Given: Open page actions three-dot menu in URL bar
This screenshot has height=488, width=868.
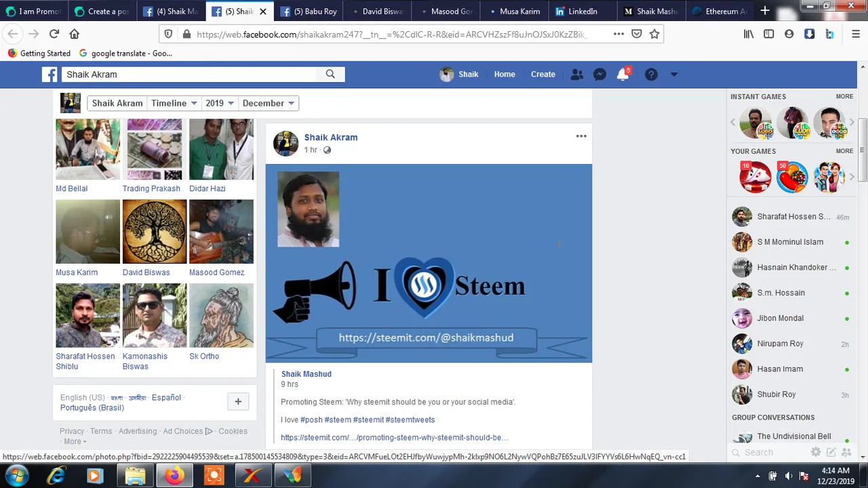Looking at the screenshot, I should coord(618,34).
